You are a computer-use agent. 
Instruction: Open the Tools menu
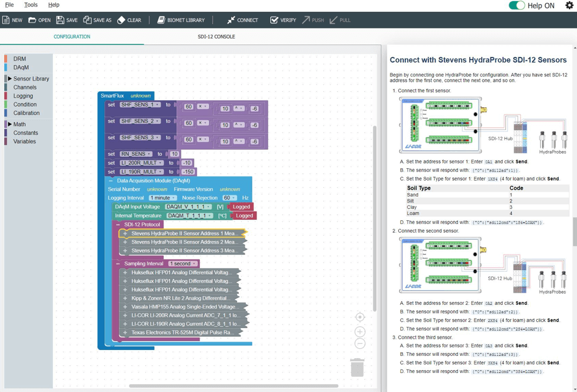click(31, 5)
